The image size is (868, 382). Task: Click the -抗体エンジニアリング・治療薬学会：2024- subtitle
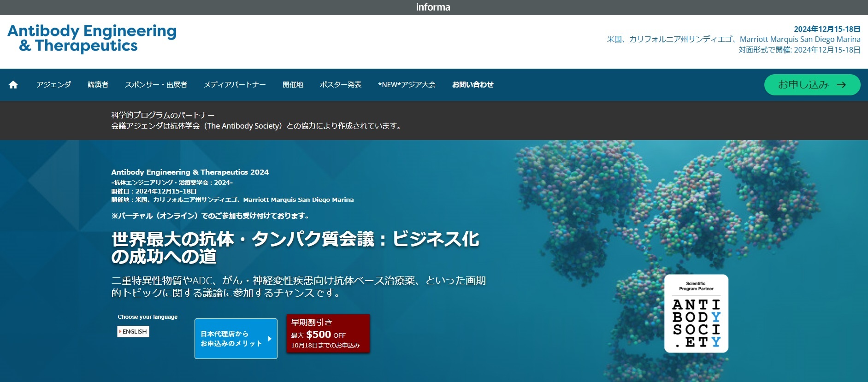pyautogui.click(x=172, y=182)
